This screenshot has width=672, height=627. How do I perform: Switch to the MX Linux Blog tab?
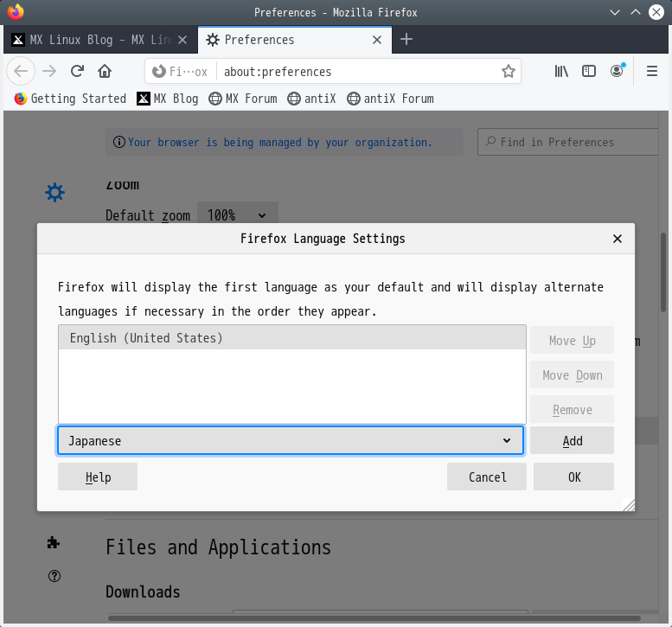point(100,40)
